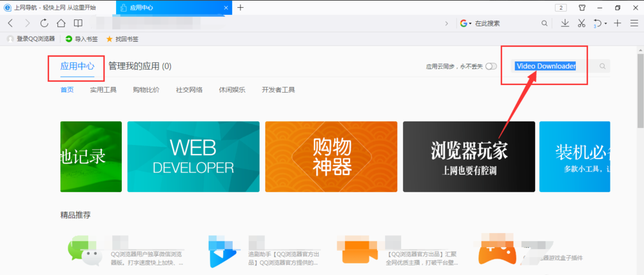This screenshot has width=644, height=275.
Task: Go forward with the forward arrow
Action: point(27,23)
